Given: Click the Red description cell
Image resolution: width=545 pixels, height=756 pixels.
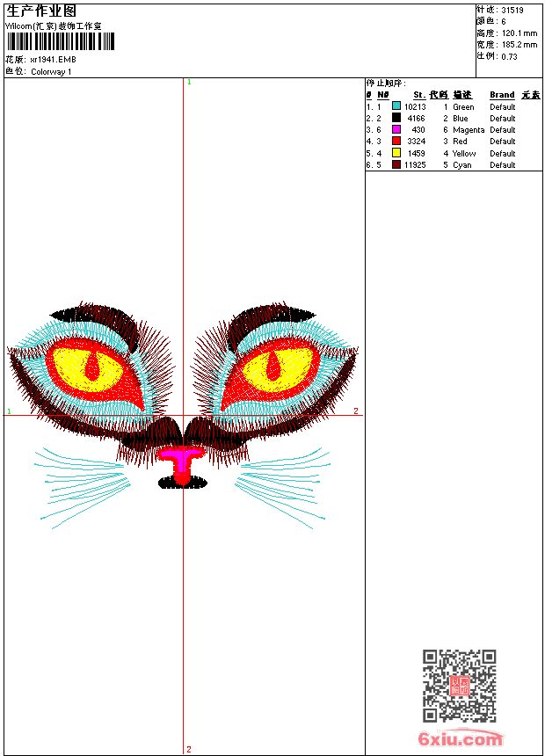Looking at the screenshot, I should coord(460,142).
